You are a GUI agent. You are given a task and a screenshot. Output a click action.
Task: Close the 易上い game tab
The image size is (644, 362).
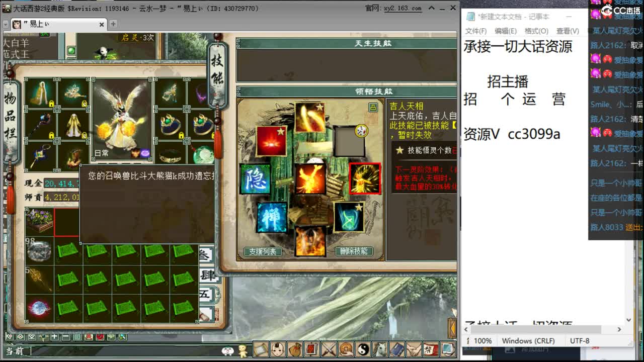click(x=102, y=24)
